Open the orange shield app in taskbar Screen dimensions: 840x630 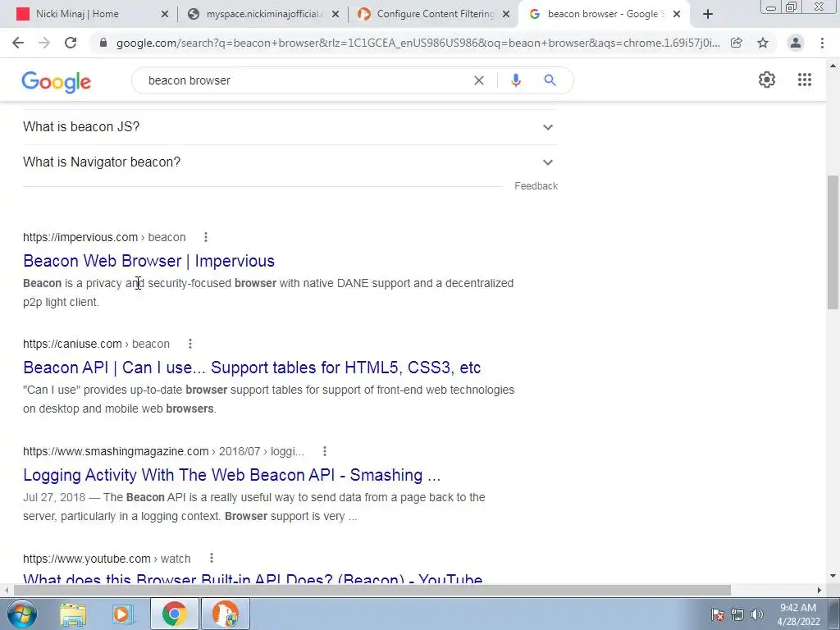[225, 614]
